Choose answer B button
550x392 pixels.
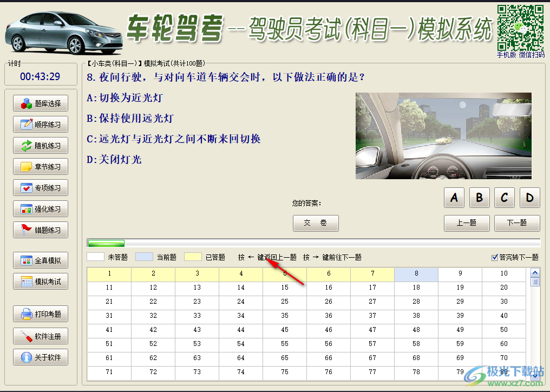(x=479, y=198)
